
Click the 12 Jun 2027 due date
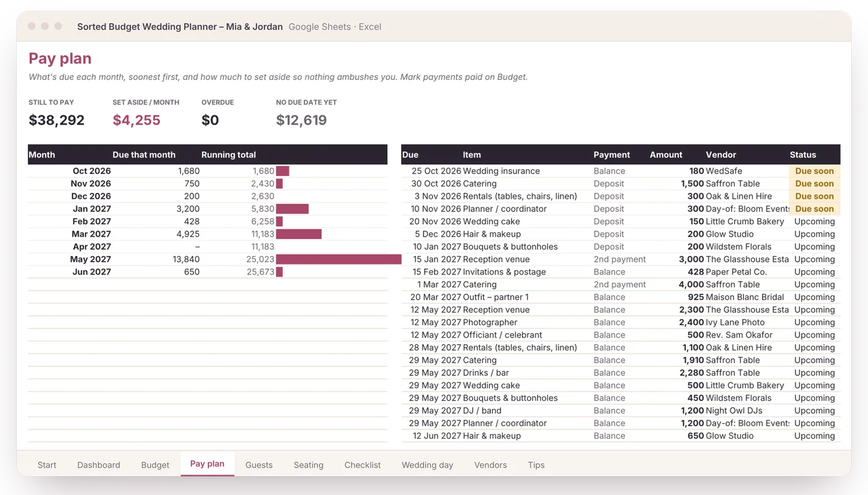click(437, 436)
